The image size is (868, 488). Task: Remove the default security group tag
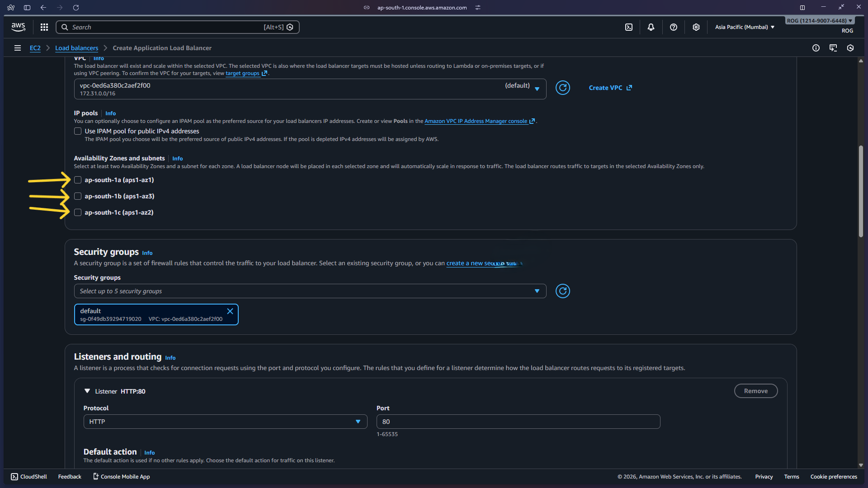pos(230,311)
